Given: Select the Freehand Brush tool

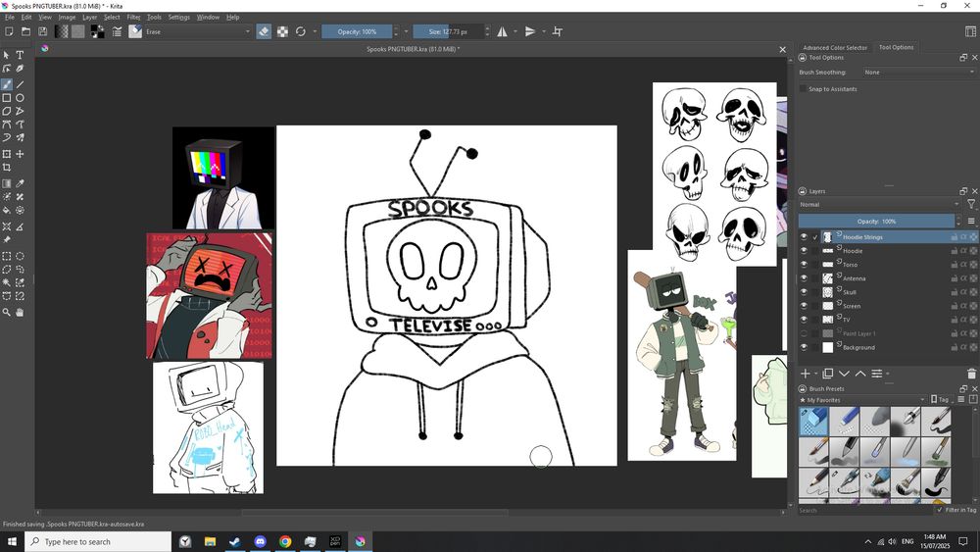Looking at the screenshot, I should pos(7,84).
